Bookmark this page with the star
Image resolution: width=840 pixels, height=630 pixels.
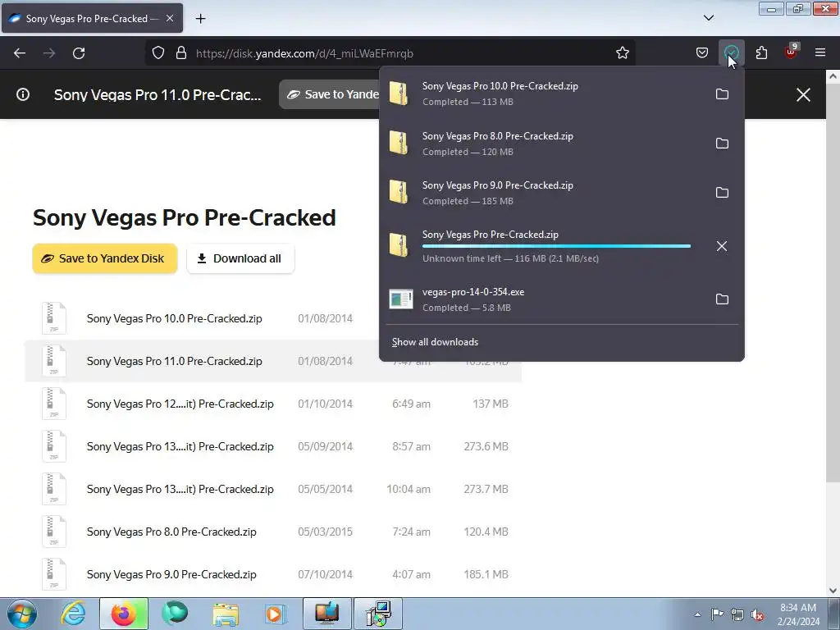point(622,53)
